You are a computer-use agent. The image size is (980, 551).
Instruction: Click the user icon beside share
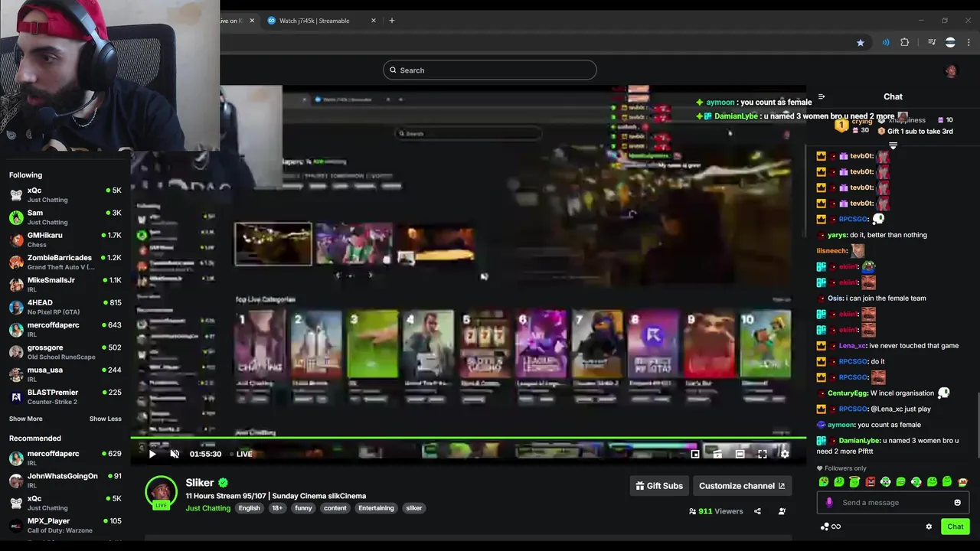(x=782, y=511)
